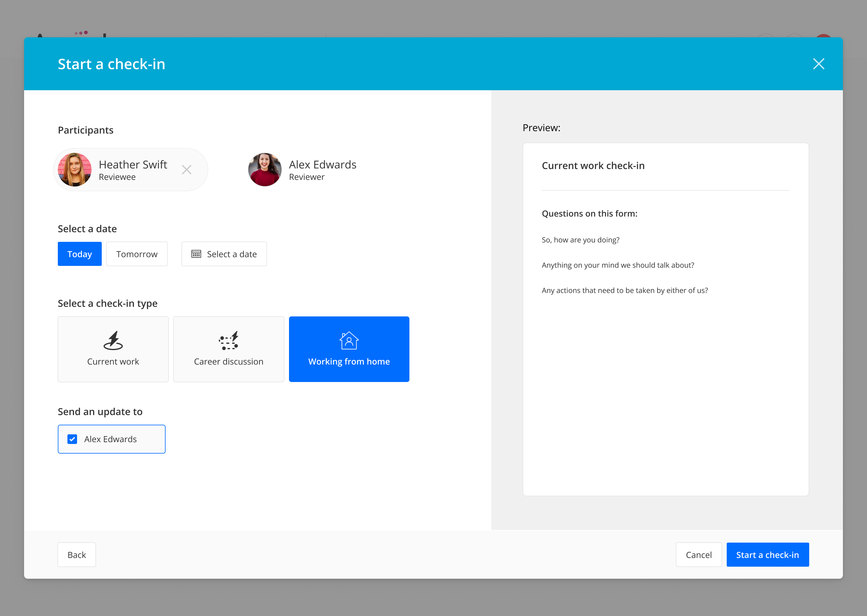Viewport: 867px width, 616px height.
Task: Click Alex Edwards's profile avatar
Action: coord(264,170)
